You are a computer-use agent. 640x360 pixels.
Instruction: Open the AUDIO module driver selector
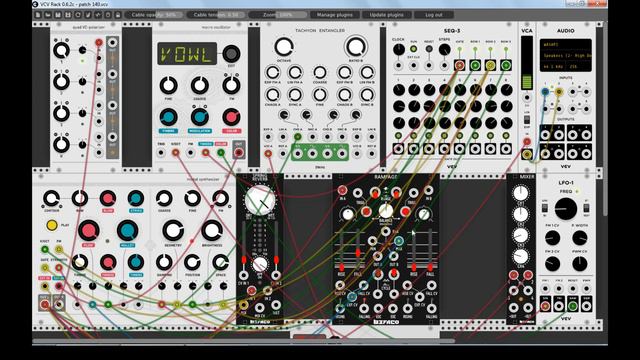[565, 44]
